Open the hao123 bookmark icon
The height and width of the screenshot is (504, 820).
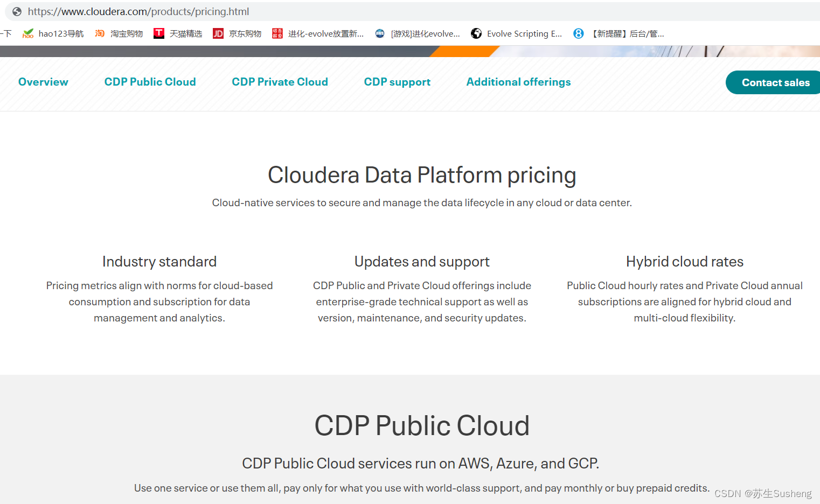[28, 34]
